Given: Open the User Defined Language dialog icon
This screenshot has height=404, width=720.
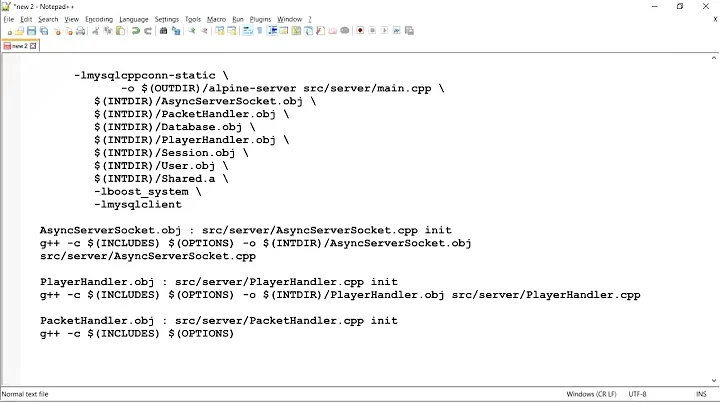Looking at the screenshot, I should point(284,31).
